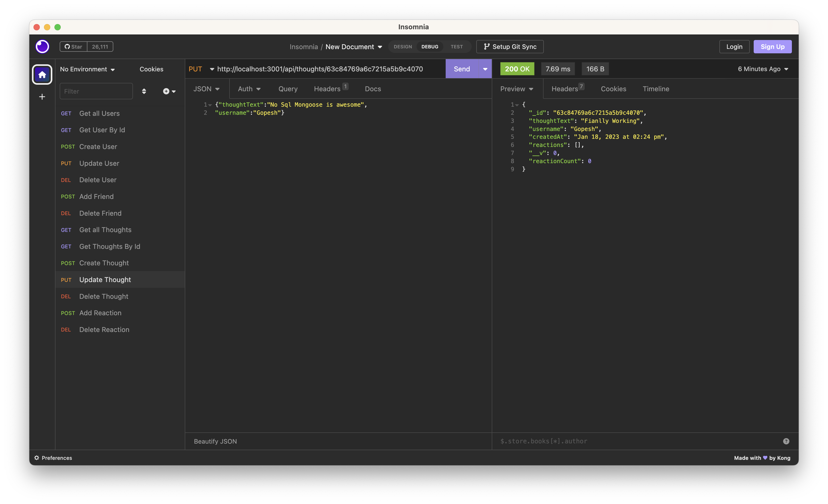Open Preferences gear at bottom left
This screenshot has width=828, height=504.
tap(53, 458)
